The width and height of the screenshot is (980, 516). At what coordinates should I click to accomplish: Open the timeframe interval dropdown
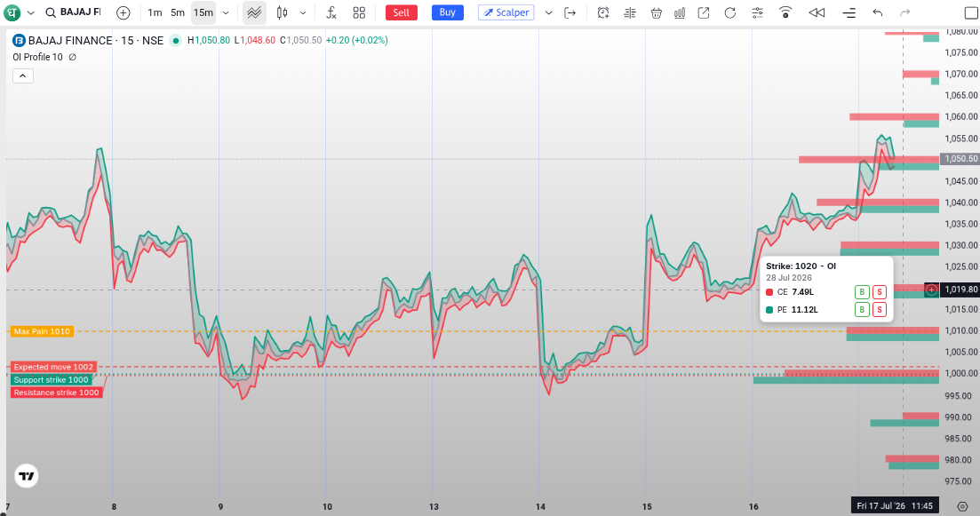pos(227,12)
